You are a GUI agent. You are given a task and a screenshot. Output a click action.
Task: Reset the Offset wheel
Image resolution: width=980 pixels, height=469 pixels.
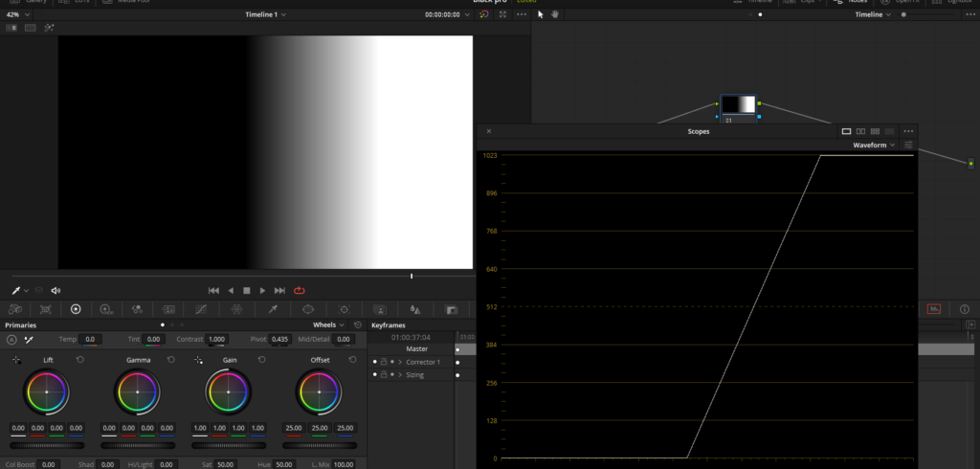(x=352, y=360)
